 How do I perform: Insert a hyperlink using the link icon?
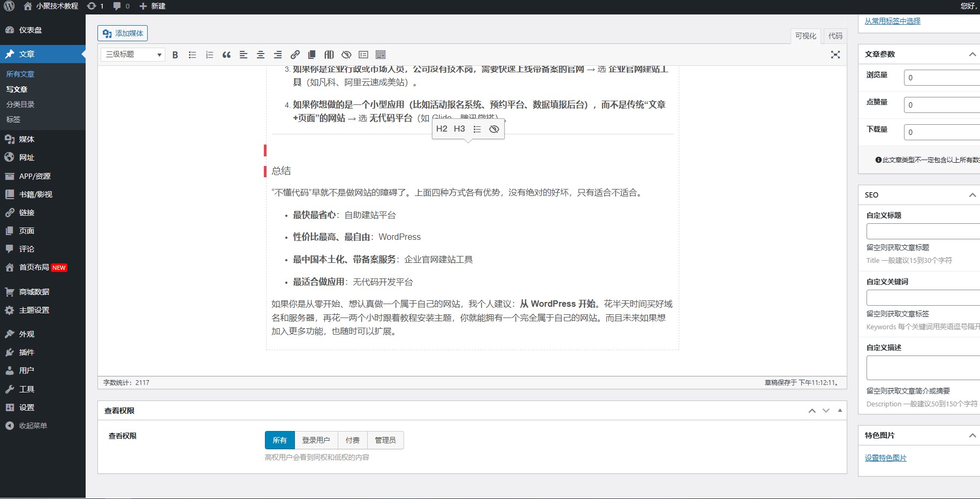point(294,54)
